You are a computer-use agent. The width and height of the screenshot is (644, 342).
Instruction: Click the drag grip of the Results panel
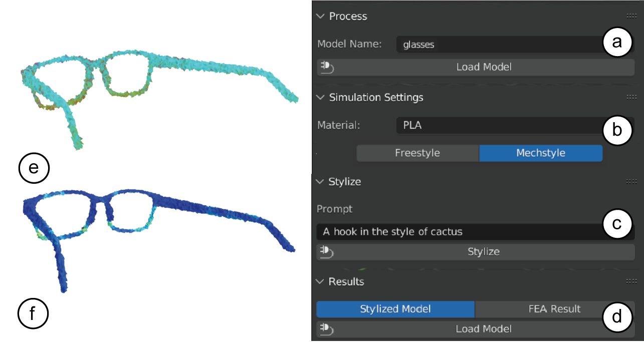(x=632, y=281)
